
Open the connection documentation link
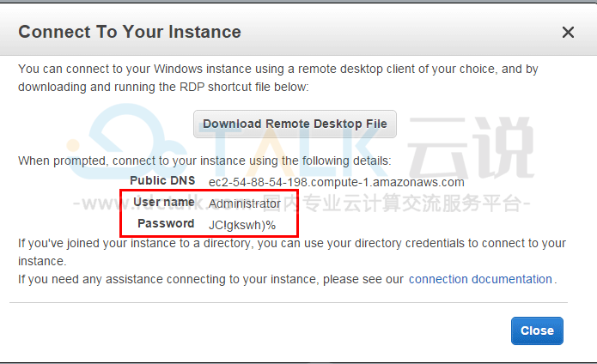(x=480, y=279)
